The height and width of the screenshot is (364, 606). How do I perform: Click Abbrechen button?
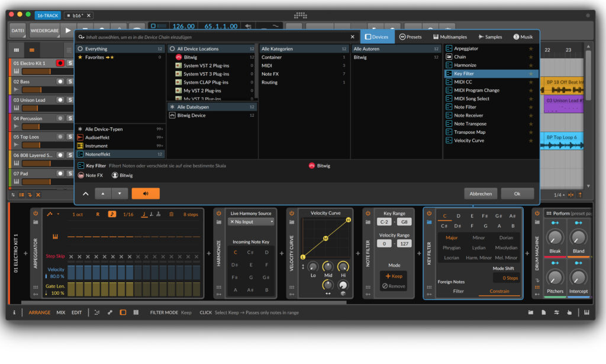tap(481, 194)
